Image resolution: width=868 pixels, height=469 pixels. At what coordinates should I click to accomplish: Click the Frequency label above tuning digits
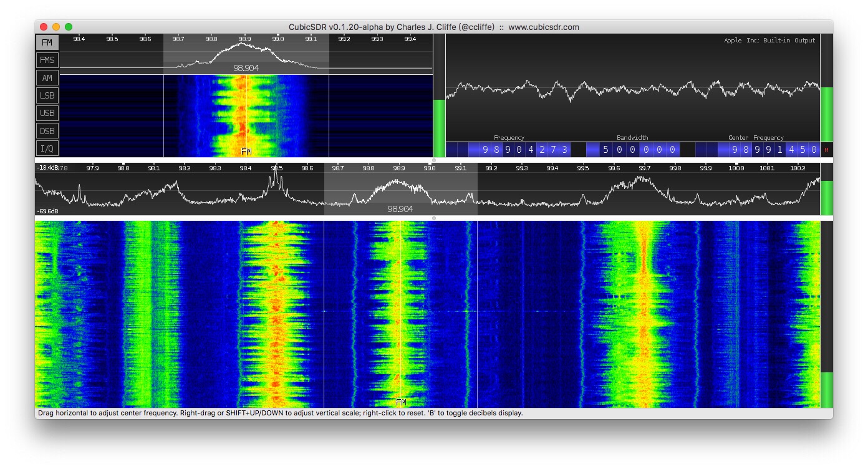(509, 138)
